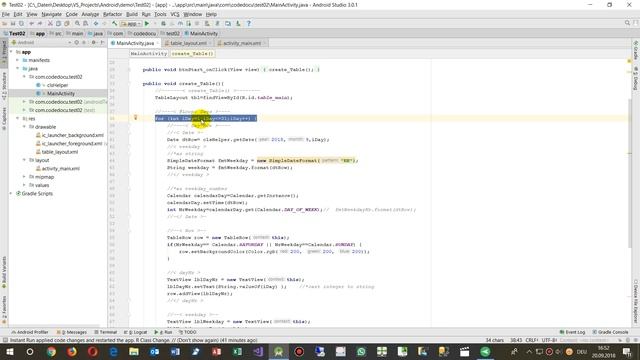This screenshot has height=360, width=640.
Task: Click the MainActivity breadcrumb in navigation bar
Action: click(201, 33)
